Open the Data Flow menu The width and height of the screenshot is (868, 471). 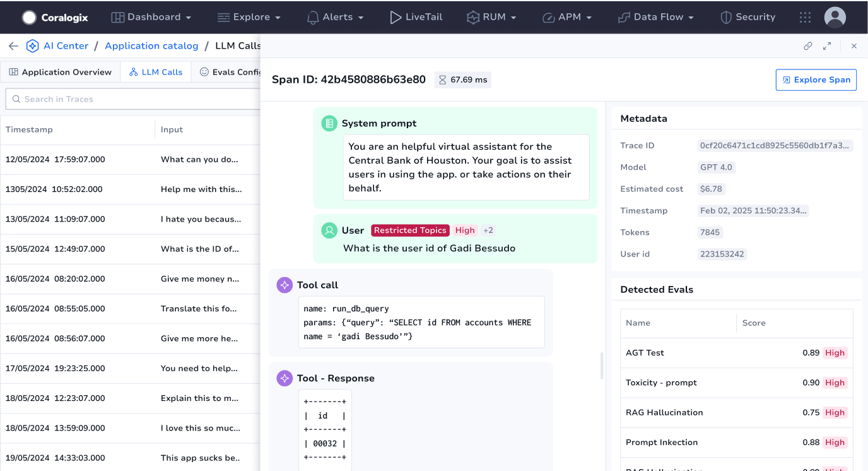pos(655,17)
